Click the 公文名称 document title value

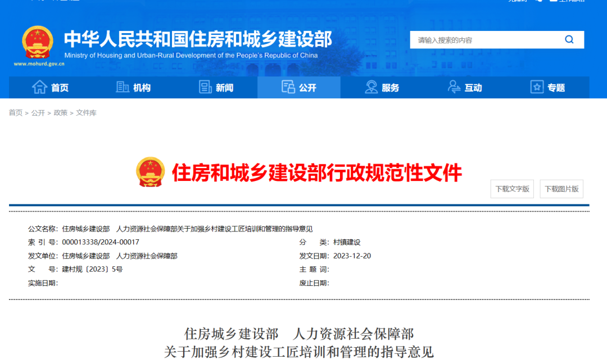click(187, 229)
